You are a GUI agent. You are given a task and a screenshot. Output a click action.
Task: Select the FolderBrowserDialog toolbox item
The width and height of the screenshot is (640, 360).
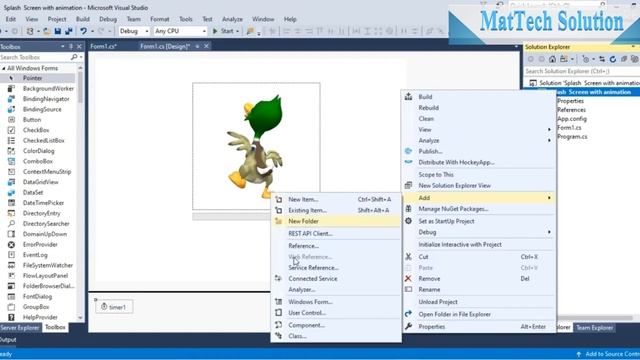pyautogui.click(x=48, y=286)
